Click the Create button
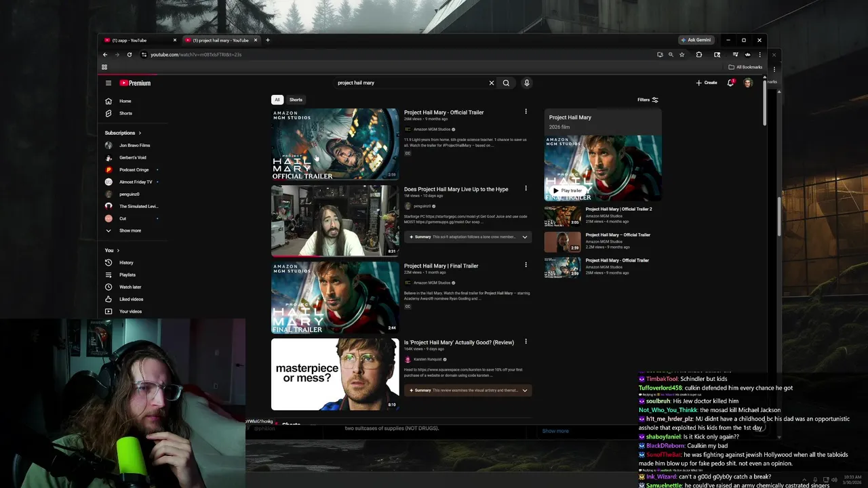The width and height of the screenshot is (868, 488). point(707,83)
